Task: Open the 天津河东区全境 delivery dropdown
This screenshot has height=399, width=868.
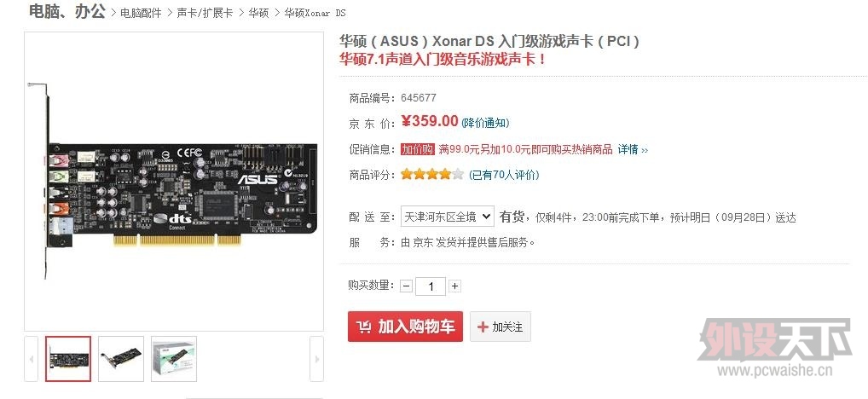Action: [x=448, y=217]
